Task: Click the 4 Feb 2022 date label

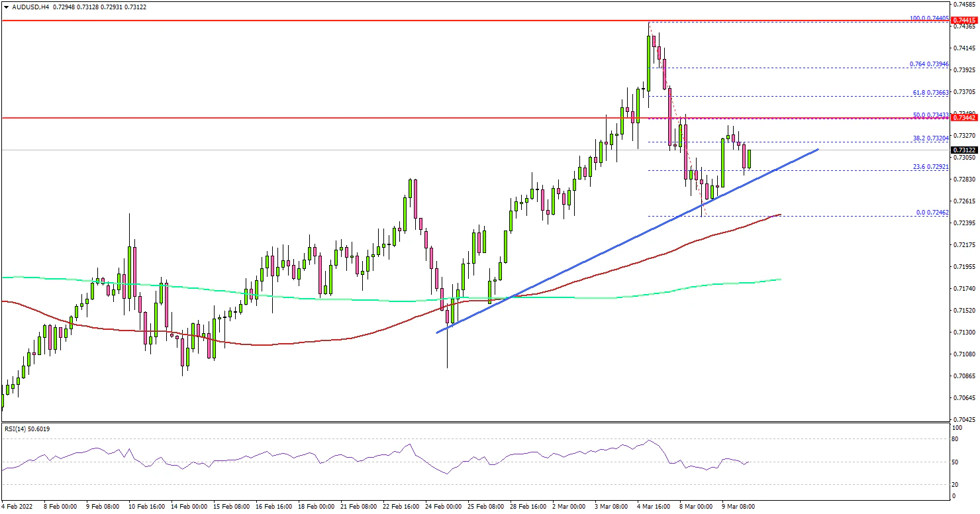Action: coord(18,507)
